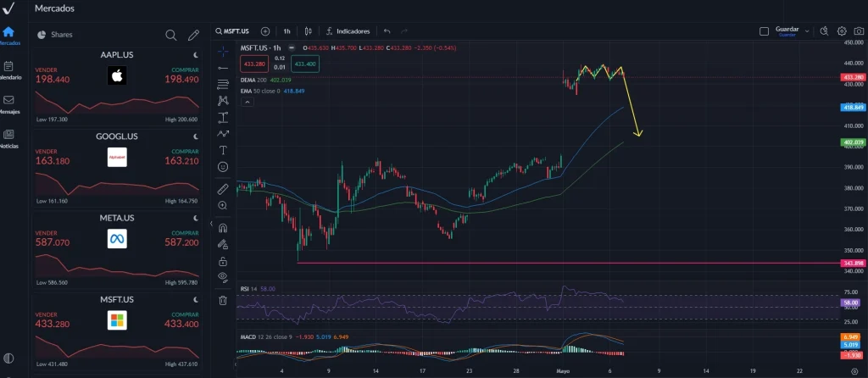Select the horizontal line drawing tool
868x378 pixels.
tap(223, 68)
